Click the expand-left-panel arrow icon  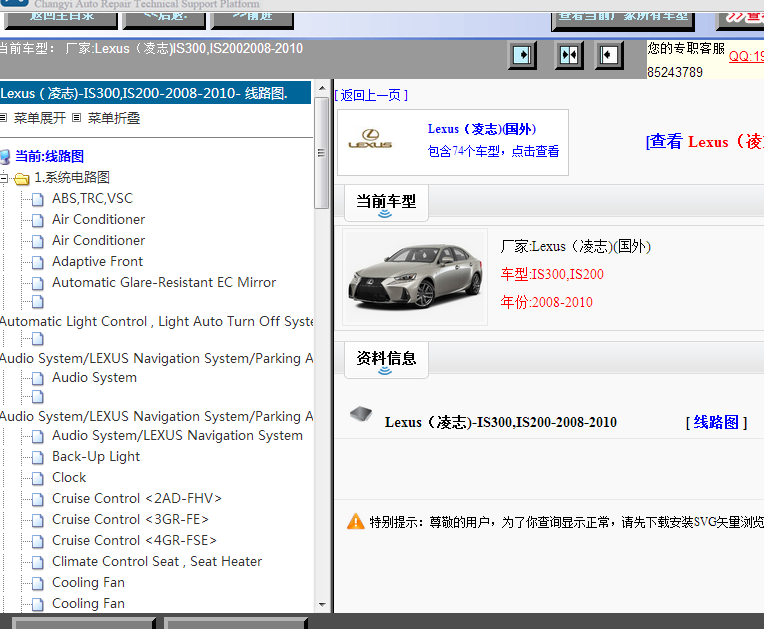click(523, 55)
